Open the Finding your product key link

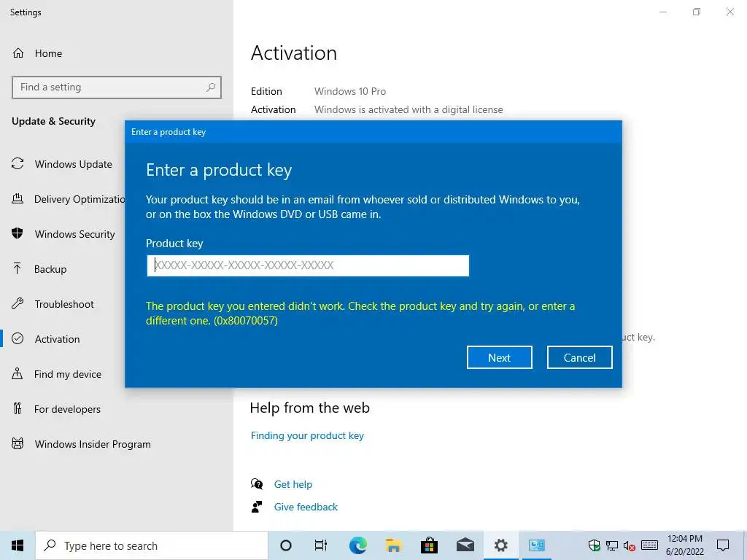(307, 435)
